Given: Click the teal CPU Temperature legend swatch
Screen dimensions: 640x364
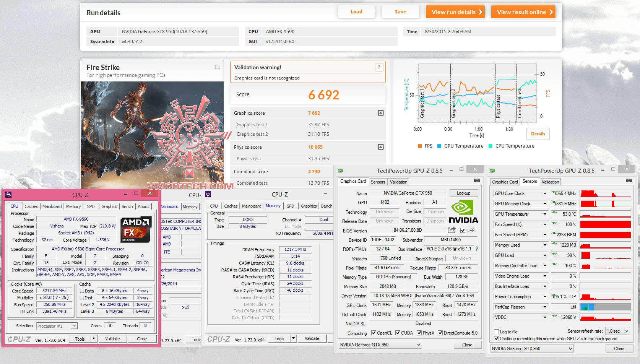Looking at the screenshot, I should (491, 146).
